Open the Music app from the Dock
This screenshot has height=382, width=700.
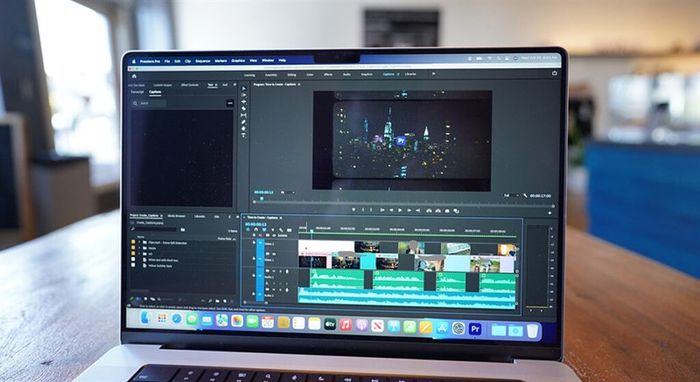[x=346, y=324]
